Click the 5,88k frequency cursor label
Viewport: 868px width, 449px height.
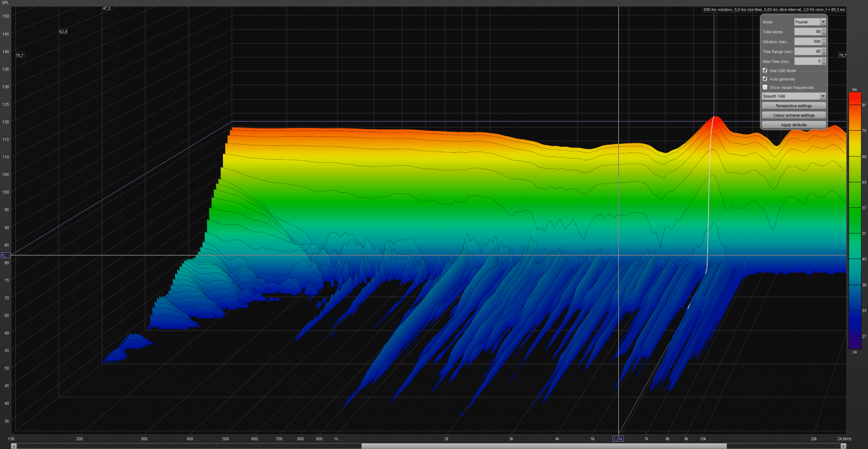point(618,439)
